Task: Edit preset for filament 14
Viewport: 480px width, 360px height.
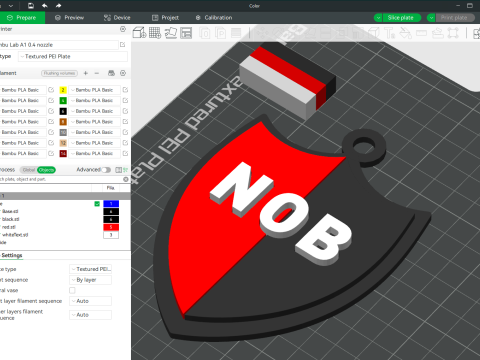Action: (125, 153)
